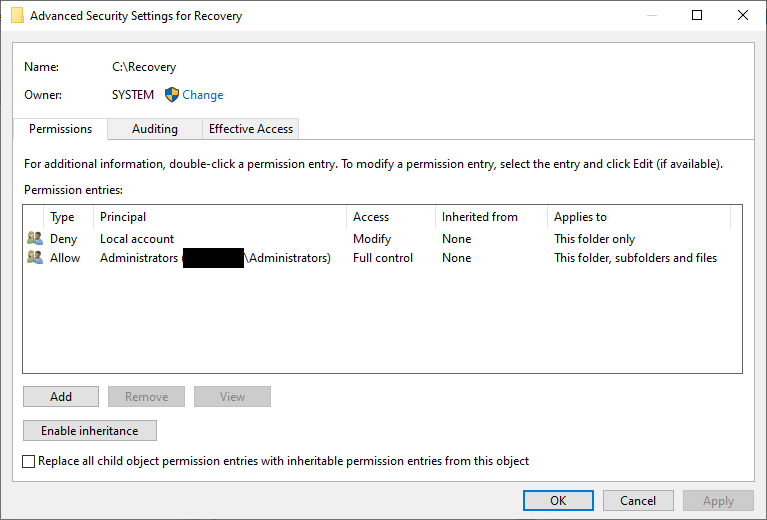Switch to the Auditing tab

[155, 129]
